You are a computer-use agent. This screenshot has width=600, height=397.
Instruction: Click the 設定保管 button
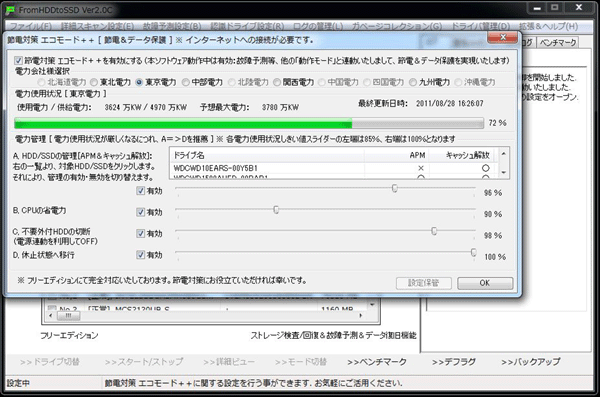(x=424, y=283)
